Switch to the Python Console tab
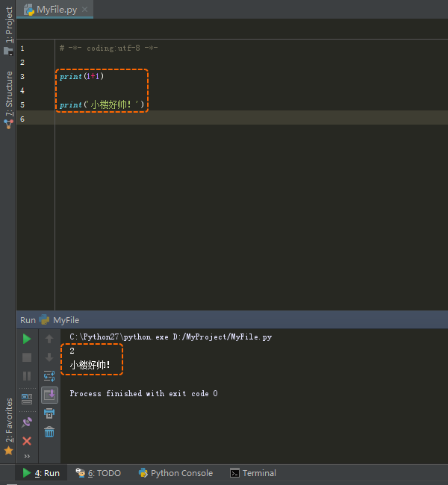The image size is (448, 485). point(175,473)
